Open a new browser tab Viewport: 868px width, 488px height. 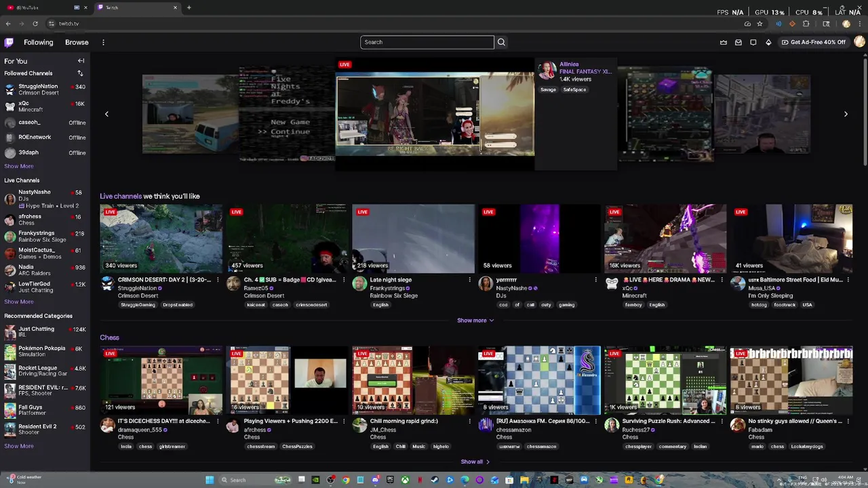[x=189, y=7]
